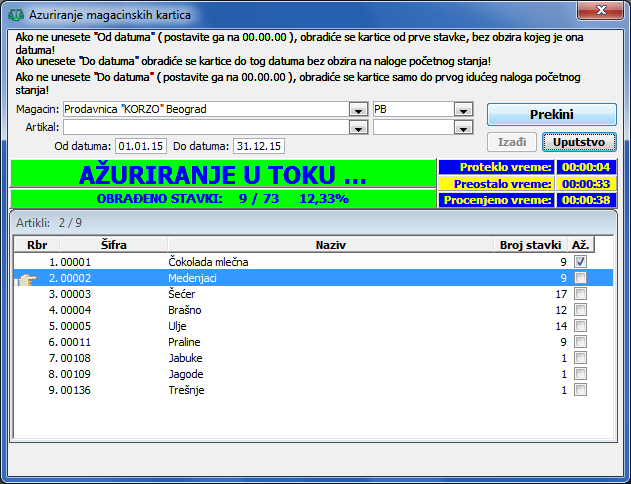Click the Procenjeno vreme value 00:00:38
This screenshot has width=631, height=484.
[586, 200]
